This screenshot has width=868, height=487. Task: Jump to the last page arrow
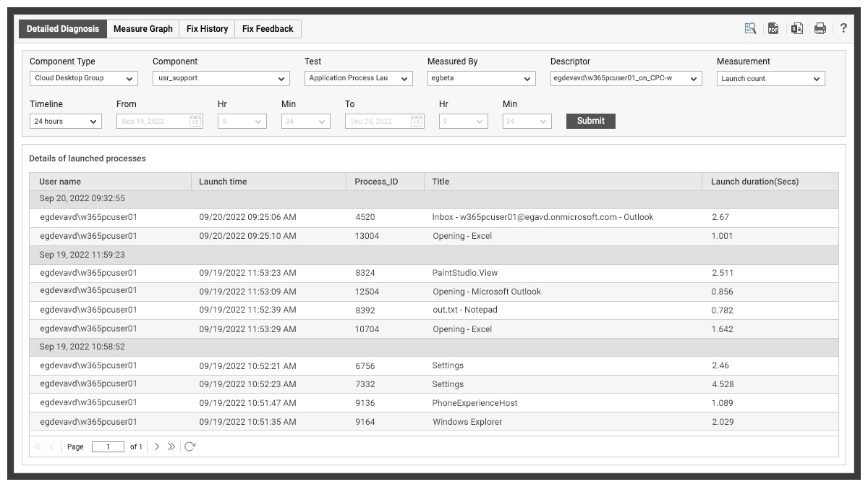point(171,446)
